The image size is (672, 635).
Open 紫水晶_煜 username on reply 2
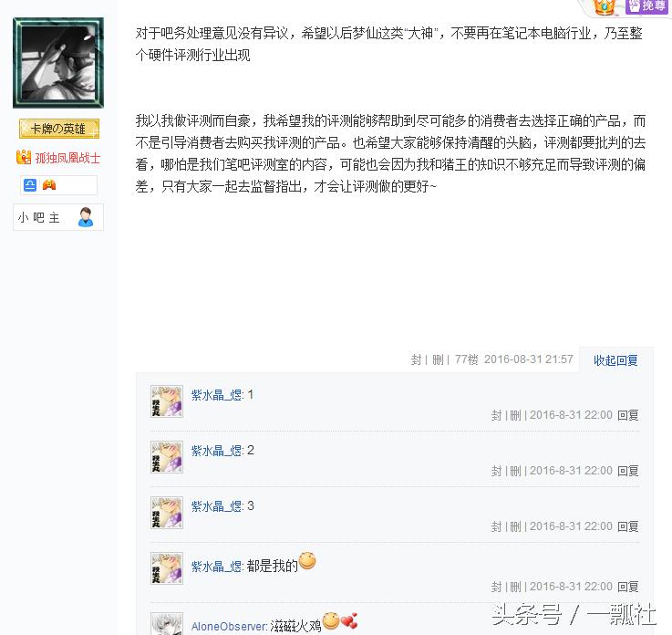click(216, 451)
